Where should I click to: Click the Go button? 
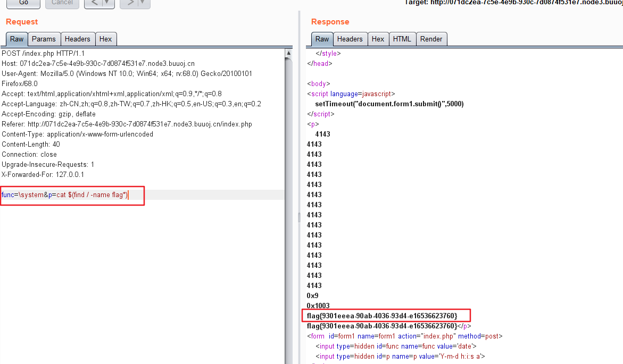[23, 3]
